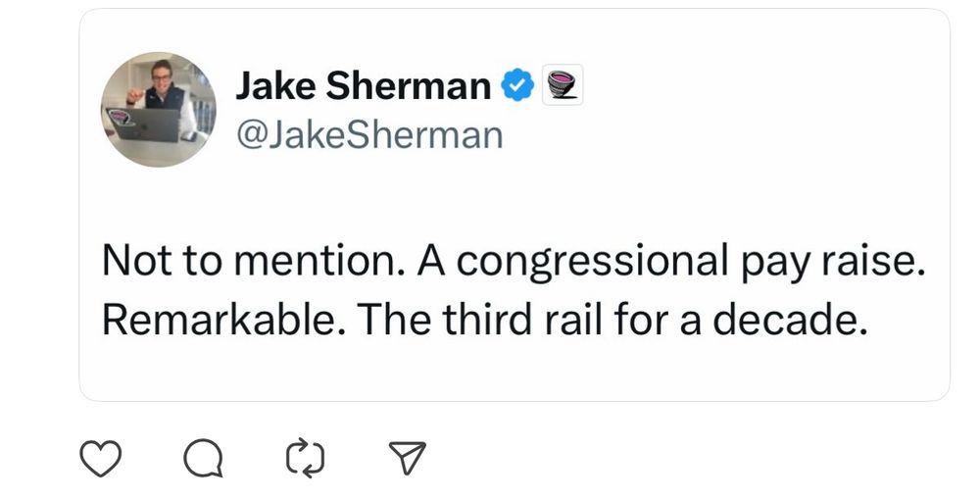Repost using the circular arrows icon
The width and height of the screenshot is (980, 500).
click(306, 458)
